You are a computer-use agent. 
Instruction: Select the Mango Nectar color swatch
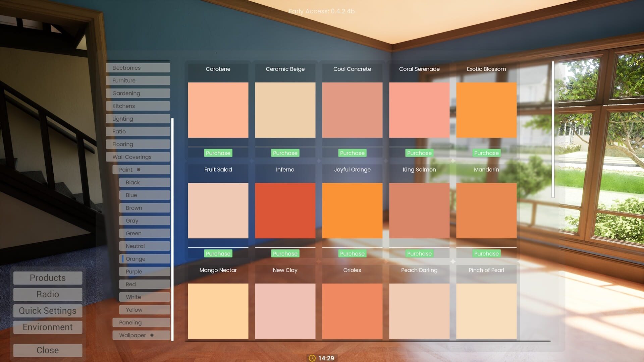pos(218,311)
